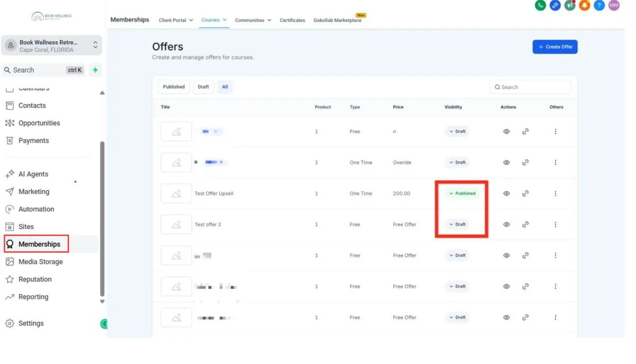This screenshot has width=636, height=364.
Task: Copy link icon for Test Offer Upsell
Action: point(525,193)
